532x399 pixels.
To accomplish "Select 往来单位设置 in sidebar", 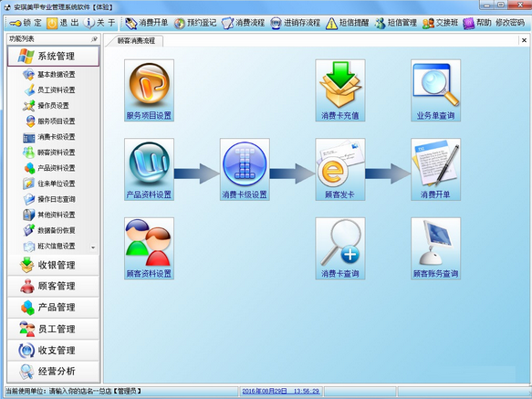I will tap(49, 184).
